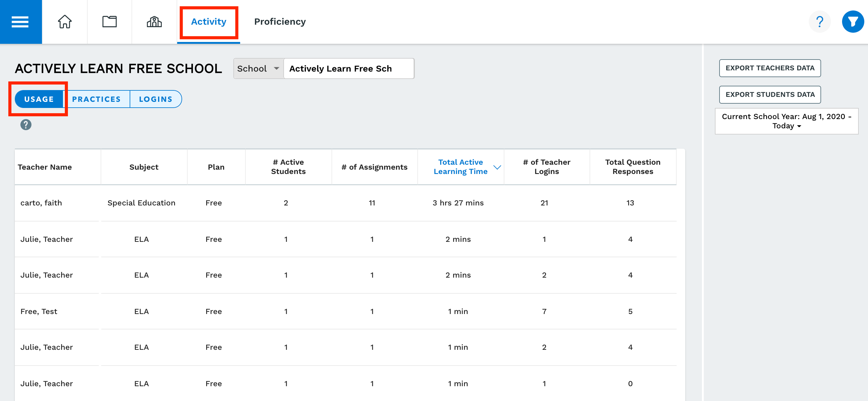Select teacher carto, faith
This screenshot has height=401, width=868.
(x=41, y=203)
